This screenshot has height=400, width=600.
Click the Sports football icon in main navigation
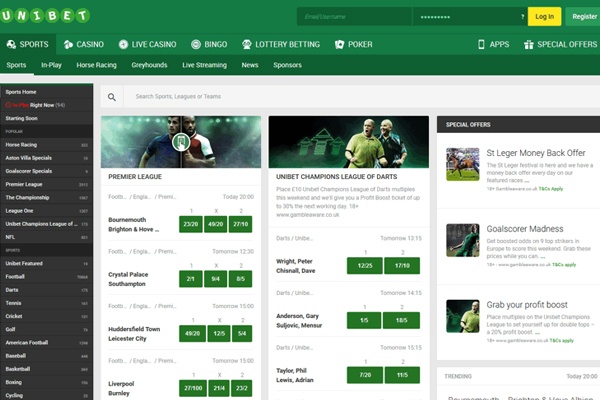click(11, 44)
